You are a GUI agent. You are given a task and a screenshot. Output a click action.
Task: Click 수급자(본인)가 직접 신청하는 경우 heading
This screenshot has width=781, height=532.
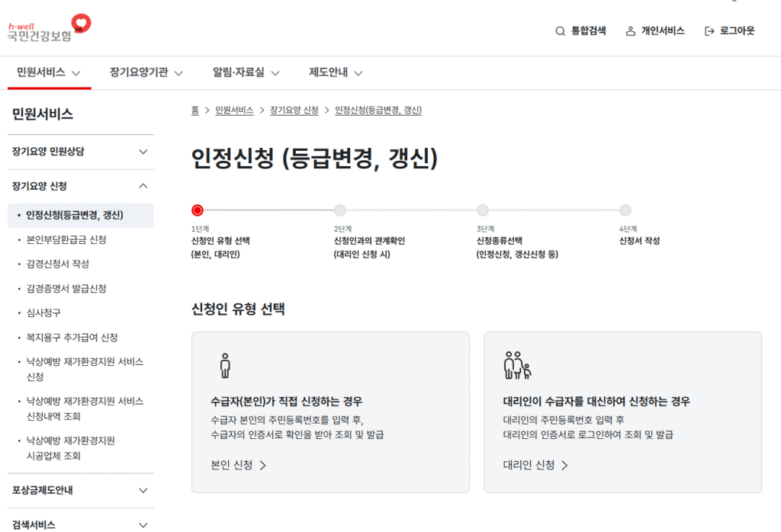coord(287,402)
